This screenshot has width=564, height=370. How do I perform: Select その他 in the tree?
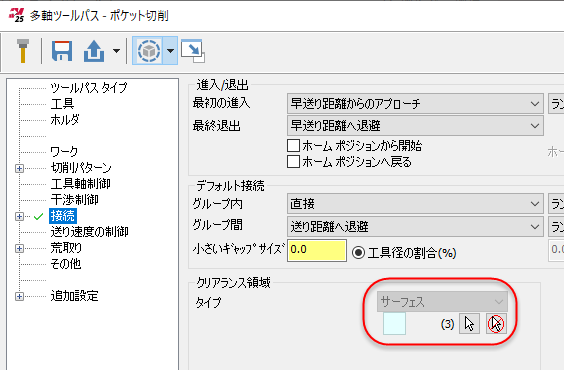click(x=65, y=264)
